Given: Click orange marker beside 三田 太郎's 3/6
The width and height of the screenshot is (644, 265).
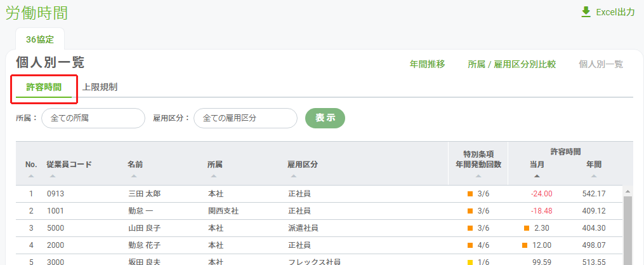Looking at the screenshot, I should click(x=470, y=194).
